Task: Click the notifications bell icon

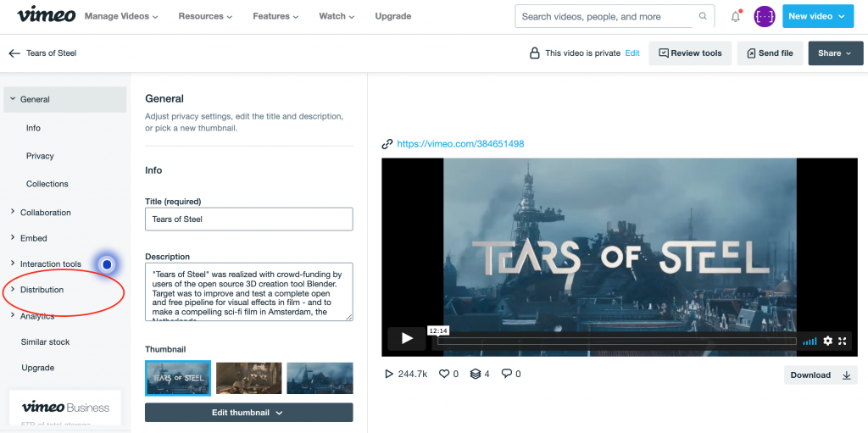Action: pos(736,16)
